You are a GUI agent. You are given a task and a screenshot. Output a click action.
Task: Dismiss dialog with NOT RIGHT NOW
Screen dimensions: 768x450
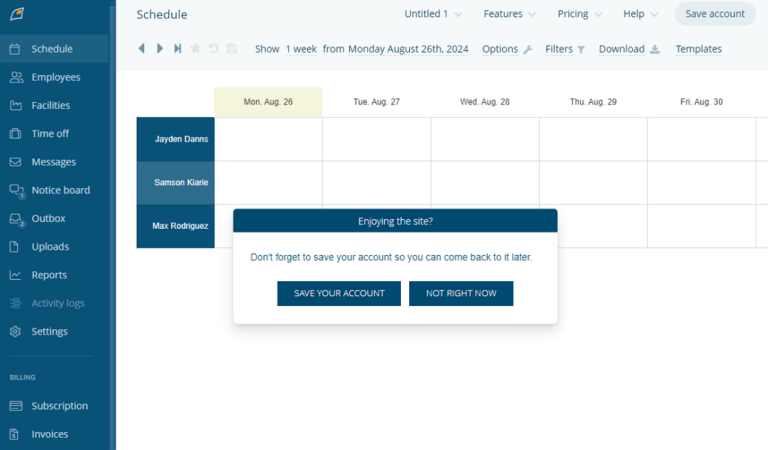click(461, 293)
